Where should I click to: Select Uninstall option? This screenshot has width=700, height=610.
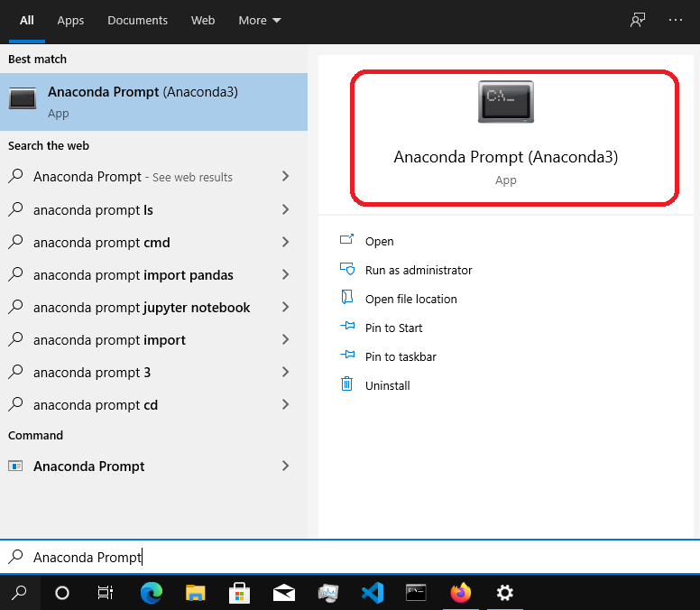(388, 385)
